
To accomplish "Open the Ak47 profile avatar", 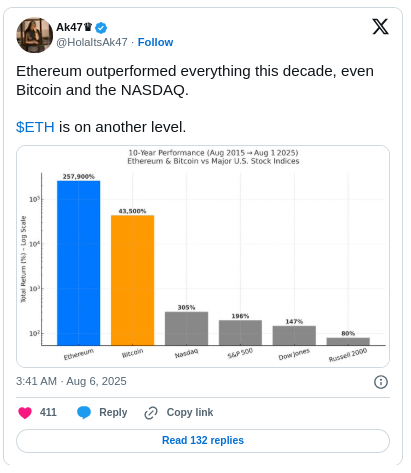I will (x=34, y=35).
